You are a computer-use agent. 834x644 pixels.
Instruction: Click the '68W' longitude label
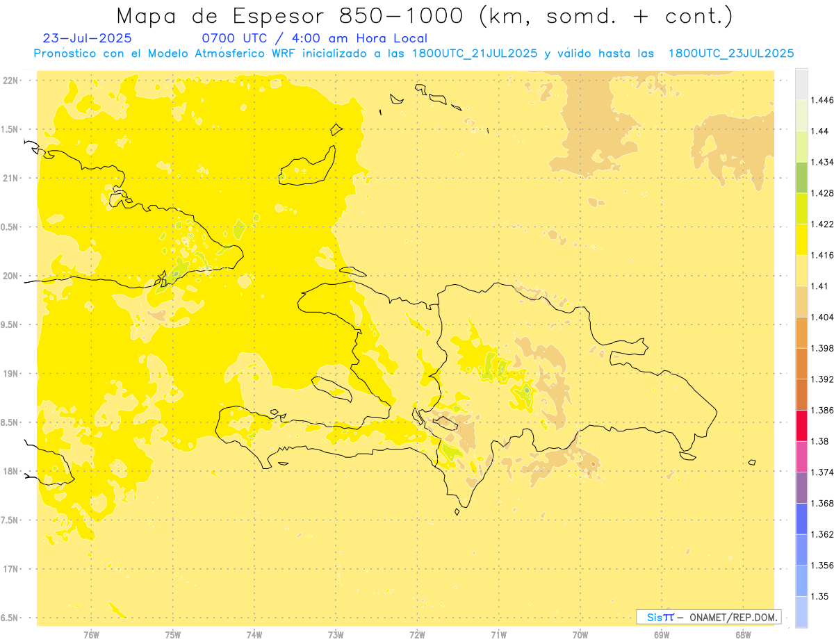743,635
